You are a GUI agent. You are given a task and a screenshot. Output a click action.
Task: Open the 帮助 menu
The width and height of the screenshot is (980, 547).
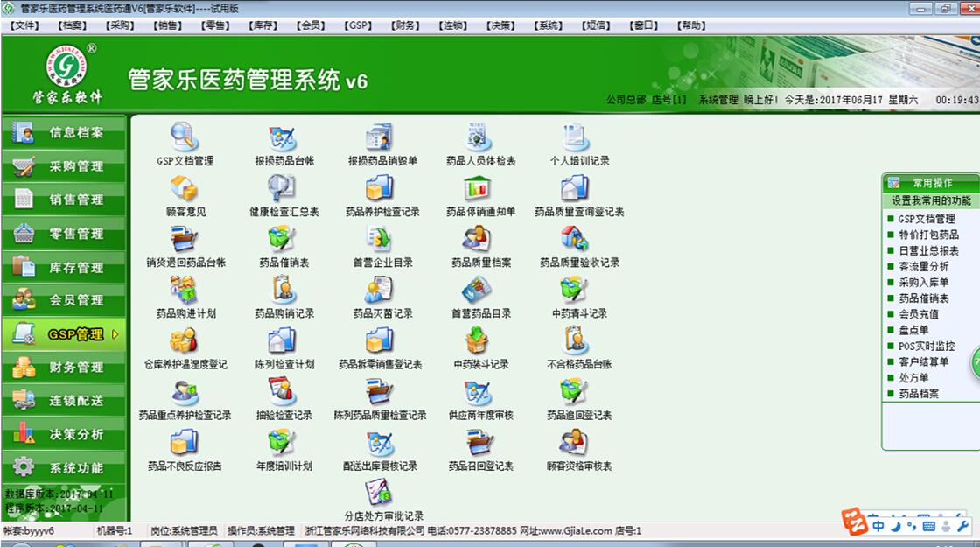[690, 25]
